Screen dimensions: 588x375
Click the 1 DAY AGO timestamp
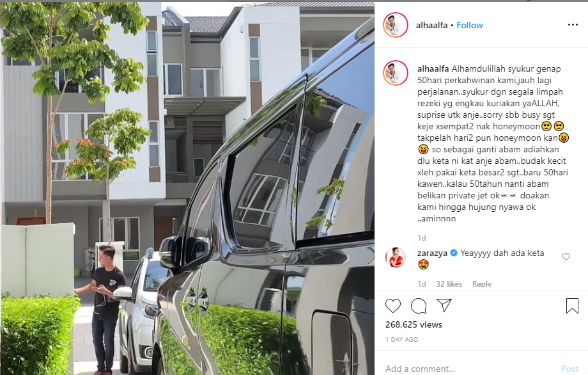[x=401, y=339]
